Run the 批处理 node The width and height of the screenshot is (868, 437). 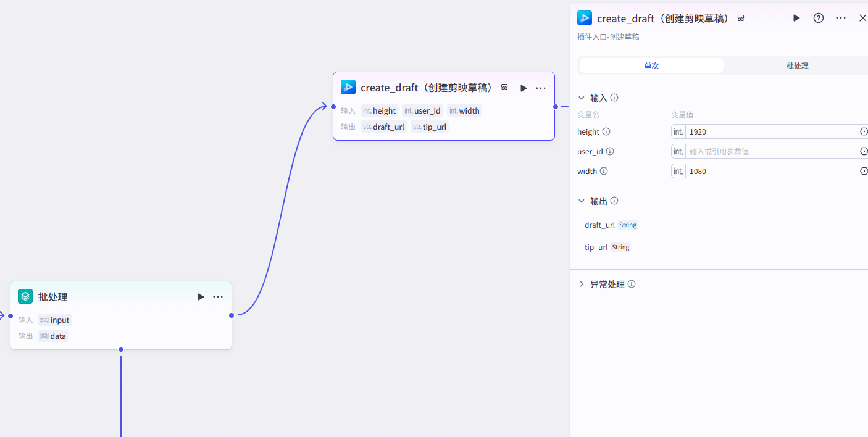pos(201,297)
